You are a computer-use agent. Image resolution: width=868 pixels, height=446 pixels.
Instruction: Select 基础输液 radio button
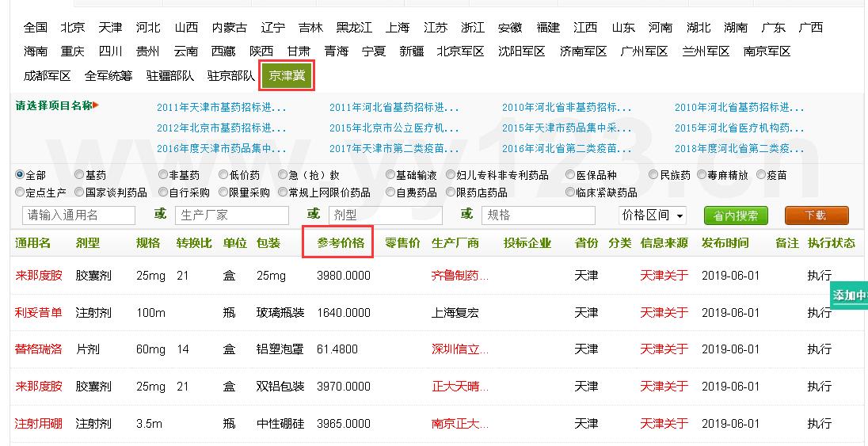point(390,175)
